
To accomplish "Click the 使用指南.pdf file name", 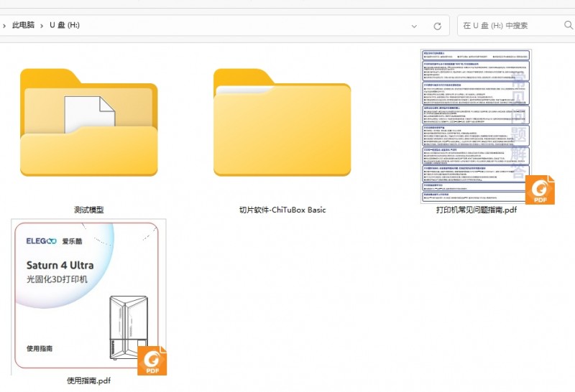I will point(88,381).
